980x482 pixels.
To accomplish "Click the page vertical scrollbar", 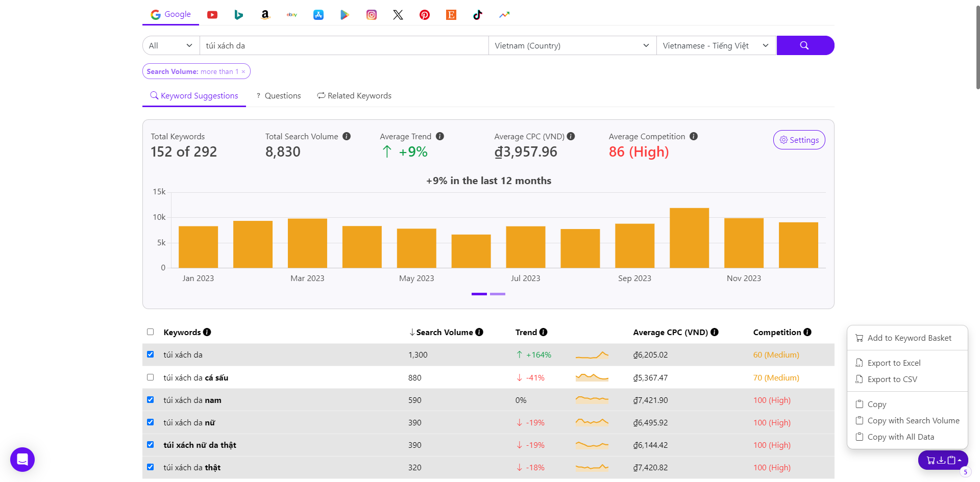I will pyautogui.click(x=977, y=48).
